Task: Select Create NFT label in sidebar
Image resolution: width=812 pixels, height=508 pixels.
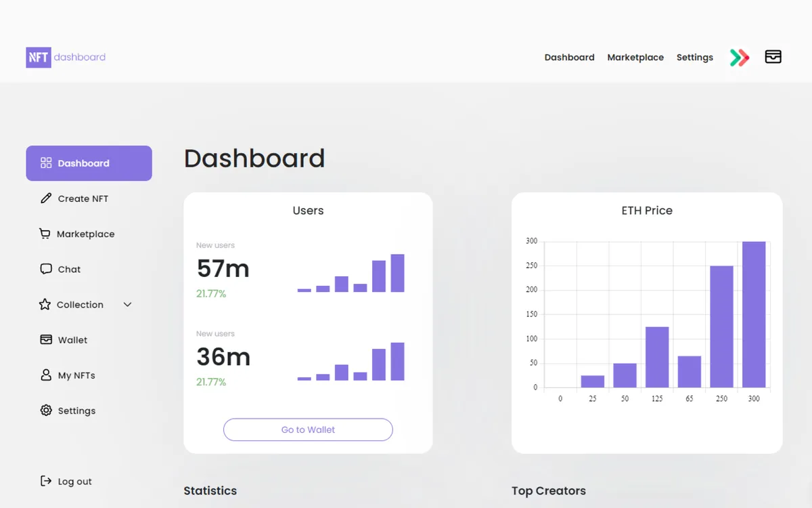Action: pyautogui.click(x=83, y=198)
